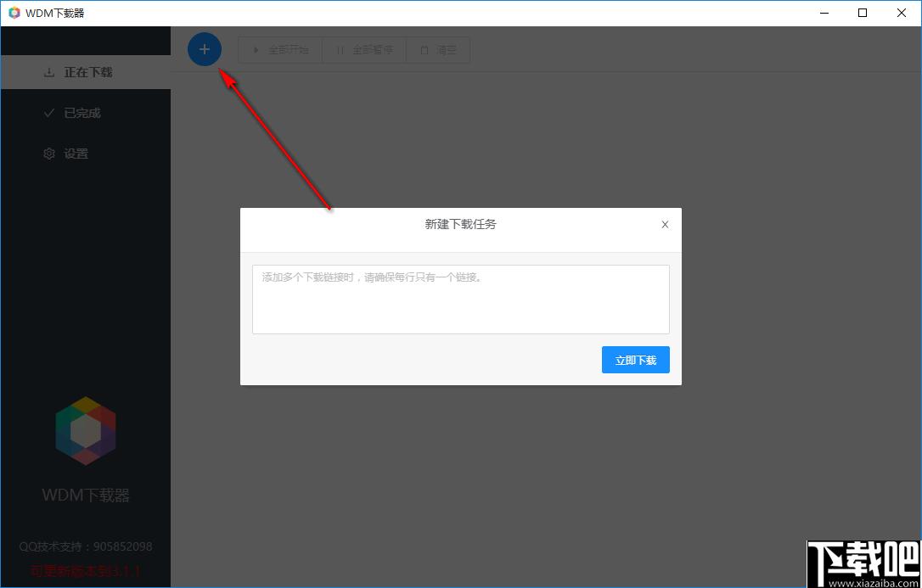This screenshot has width=922, height=588.
Task: Click the WDM下载器 label under the logo
Action: pos(86,496)
